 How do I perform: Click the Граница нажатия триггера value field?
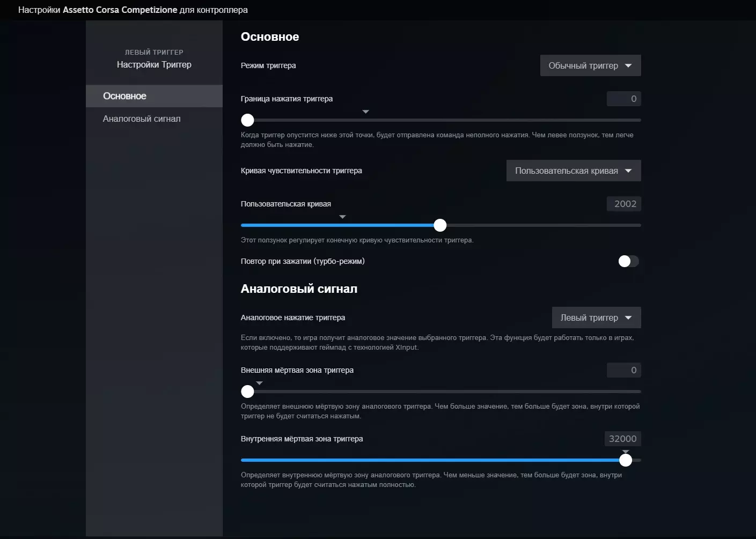tap(624, 99)
